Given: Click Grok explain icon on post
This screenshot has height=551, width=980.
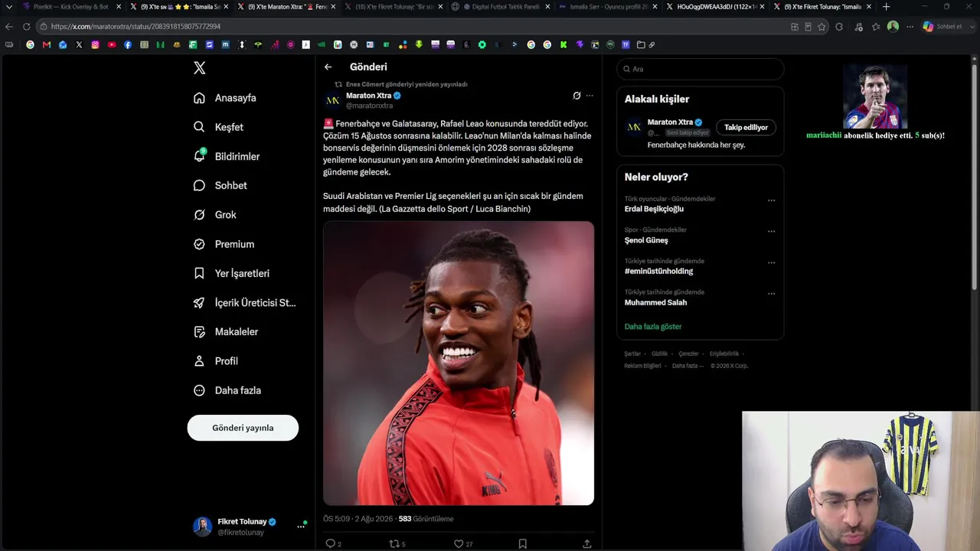Looking at the screenshot, I should [577, 96].
